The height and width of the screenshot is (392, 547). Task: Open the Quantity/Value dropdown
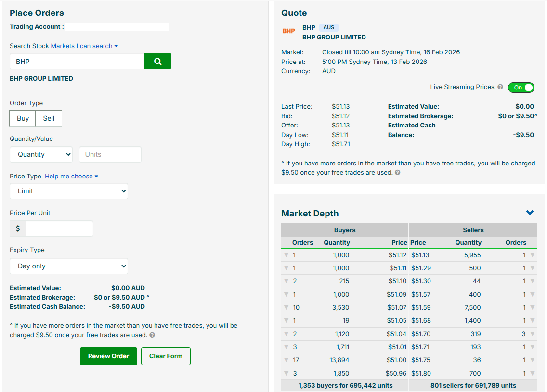(x=41, y=154)
